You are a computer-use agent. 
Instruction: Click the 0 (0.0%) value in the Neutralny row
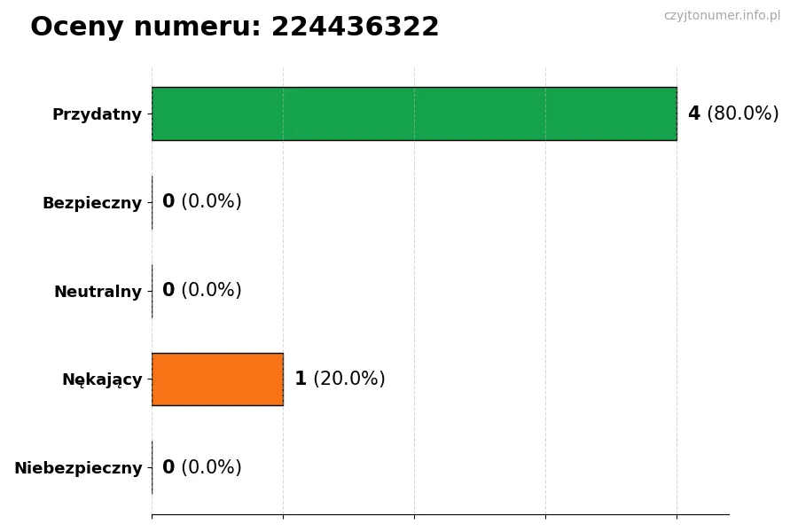(201, 291)
